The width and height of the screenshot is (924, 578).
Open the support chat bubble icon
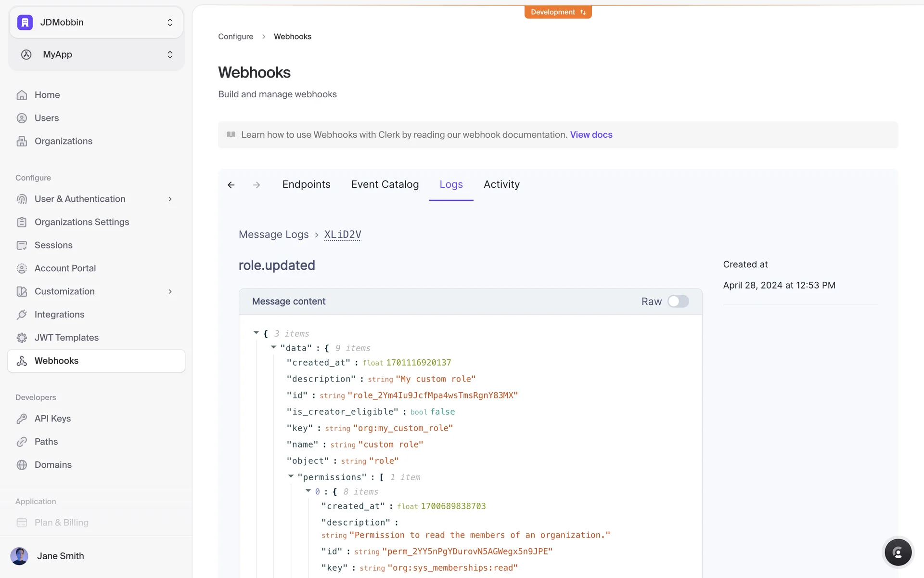(898, 552)
